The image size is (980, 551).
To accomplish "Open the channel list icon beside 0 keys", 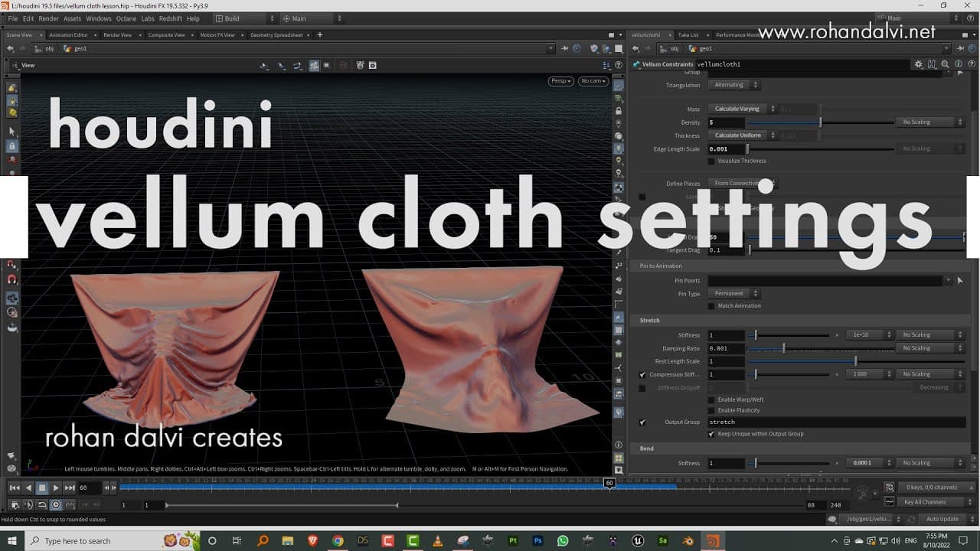I will click(x=889, y=487).
